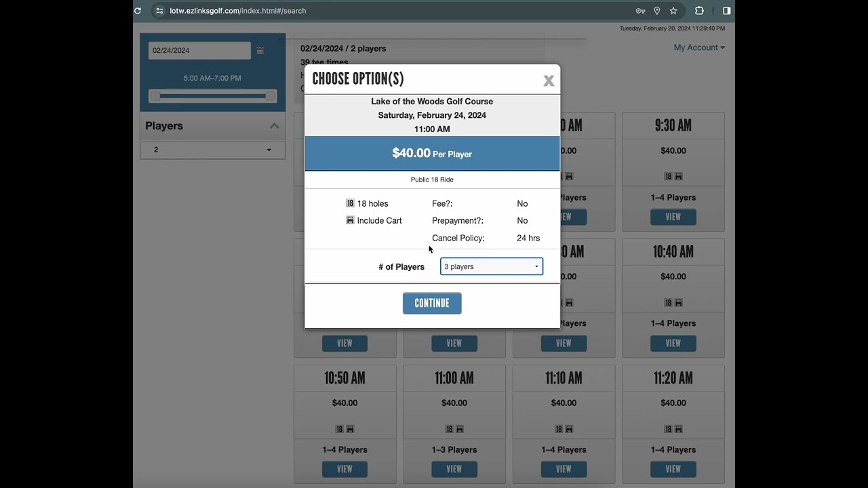Open the browser extensions puzzle icon

click(699, 11)
